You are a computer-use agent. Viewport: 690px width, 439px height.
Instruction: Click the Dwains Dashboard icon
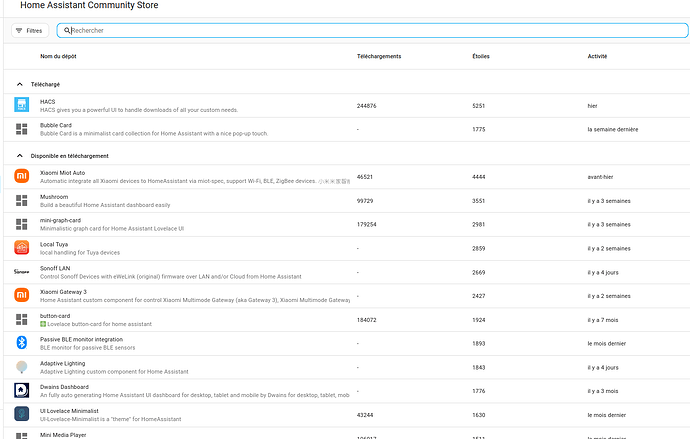tap(22, 390)
